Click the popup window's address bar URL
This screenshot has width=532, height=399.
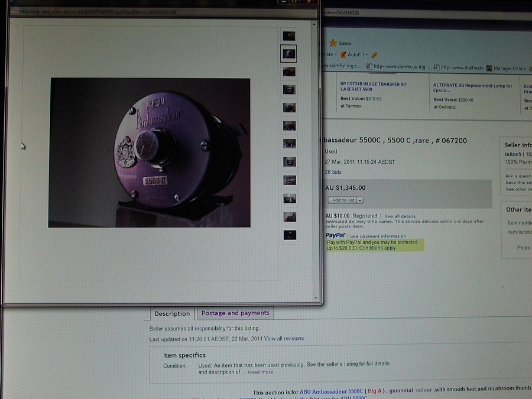pos(98,12)
